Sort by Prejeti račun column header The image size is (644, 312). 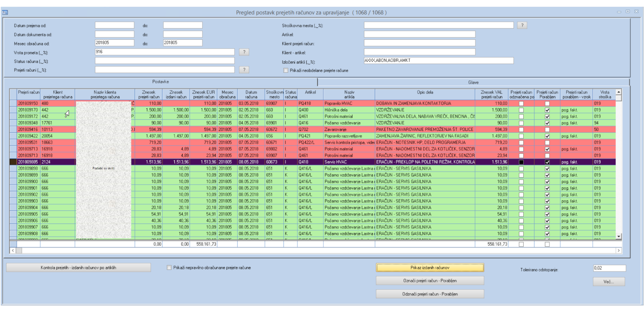tap(29, 94)
